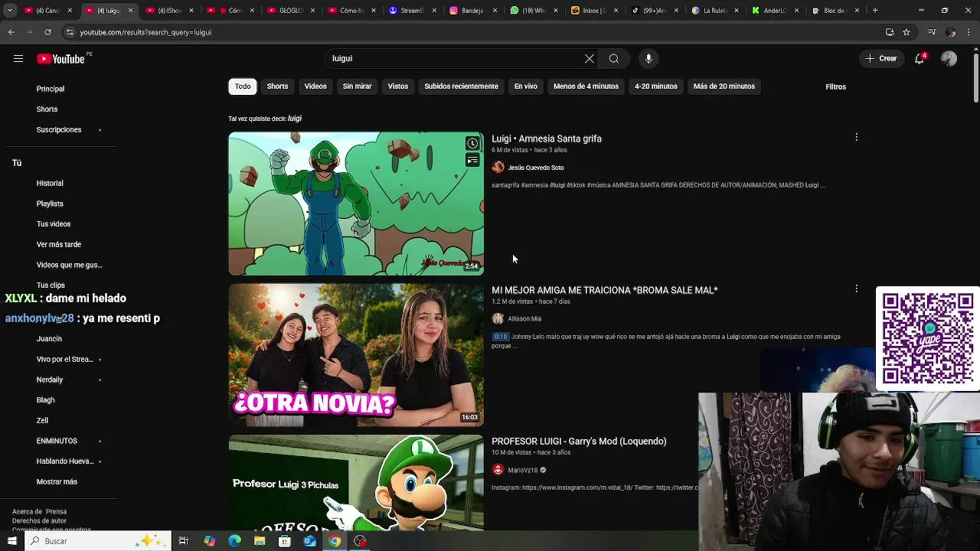Open MarioVz18 channel avatar

[498, 470]
